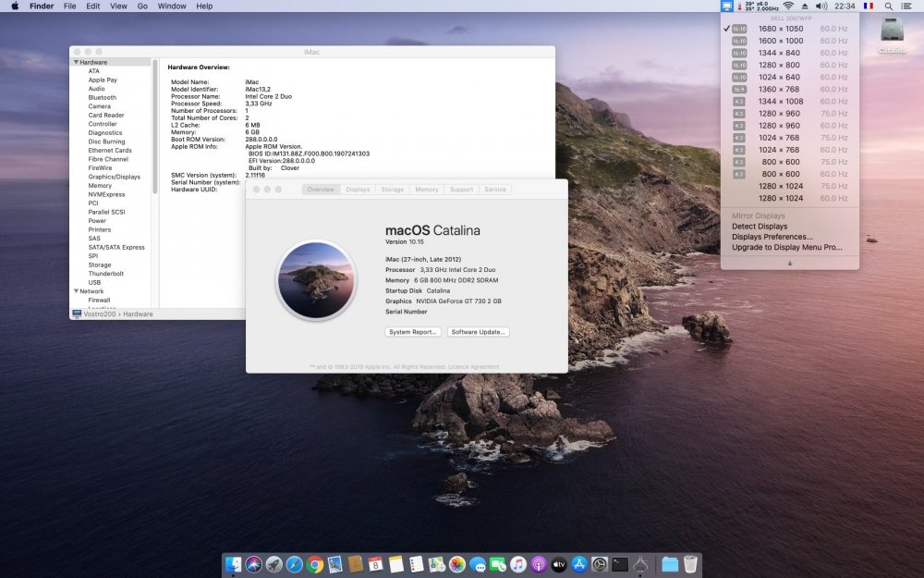Choose Detect Displays from the menu
The width and height of the screenshot is (924, 578).
click(x=760, y=227)
